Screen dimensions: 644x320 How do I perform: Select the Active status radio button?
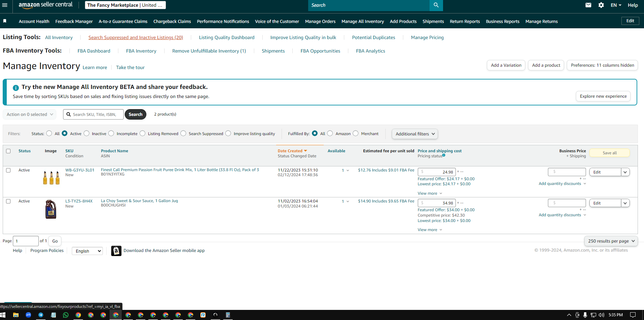pyautogui.click(x=65, y=133)
